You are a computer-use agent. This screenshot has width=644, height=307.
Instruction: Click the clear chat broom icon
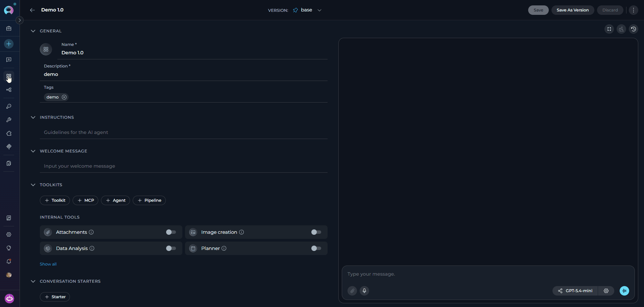click(621, 29)
